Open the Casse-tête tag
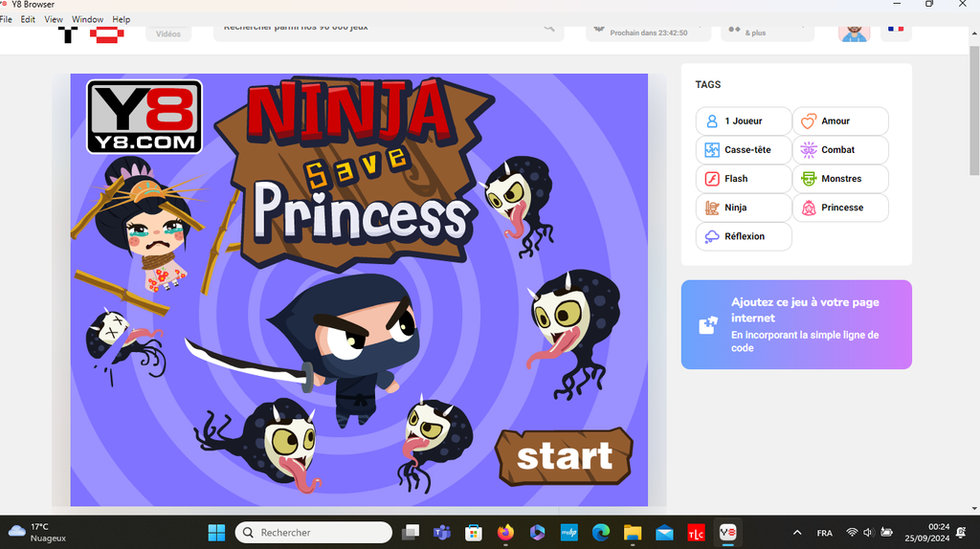 [743, 150]
